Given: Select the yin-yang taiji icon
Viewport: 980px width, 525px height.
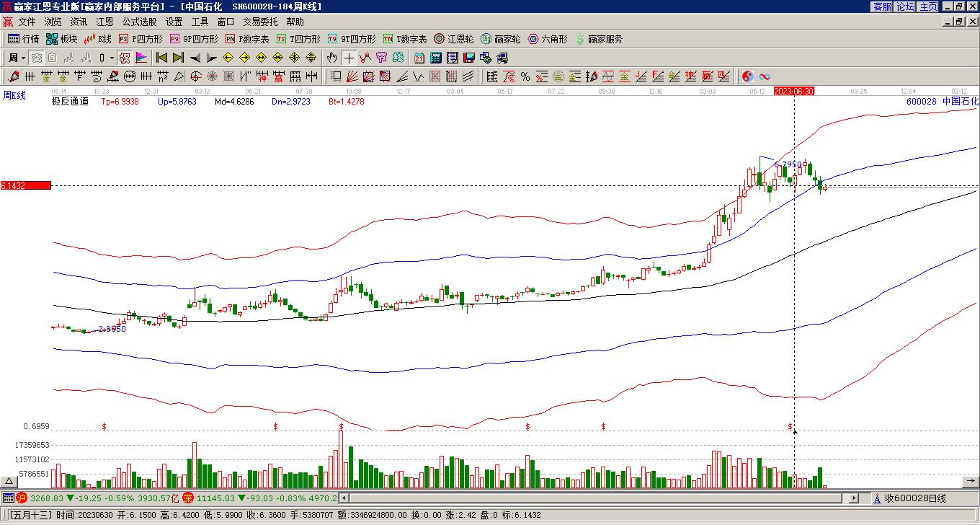Looking at the screenshot, I should tap(748, 76).
